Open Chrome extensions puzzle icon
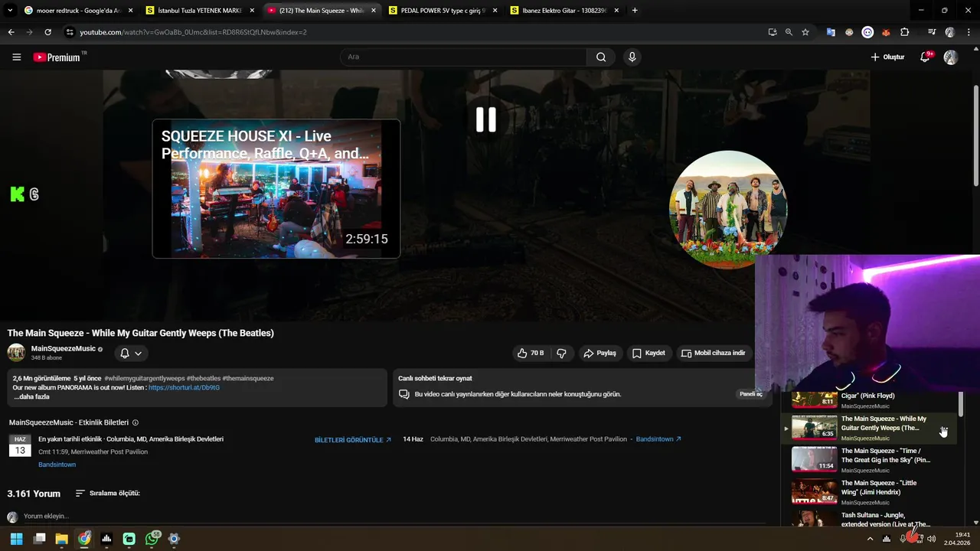 pyautogui.click(x=905, y=32)
